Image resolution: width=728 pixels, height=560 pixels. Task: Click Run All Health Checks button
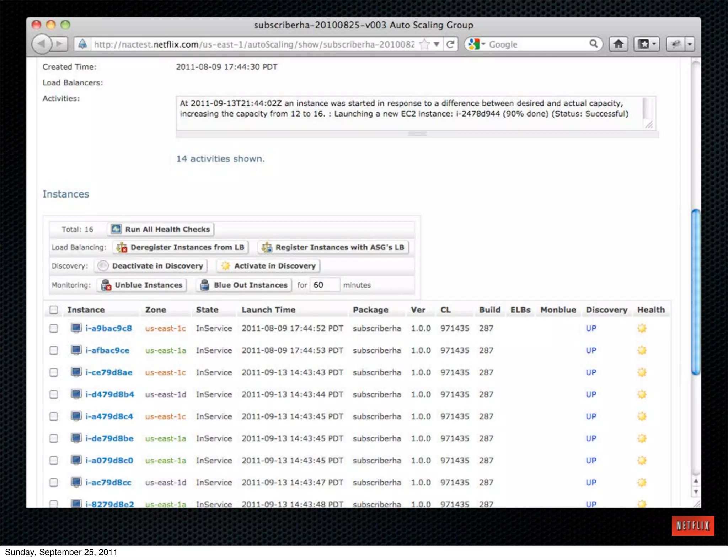coord(161,229)
